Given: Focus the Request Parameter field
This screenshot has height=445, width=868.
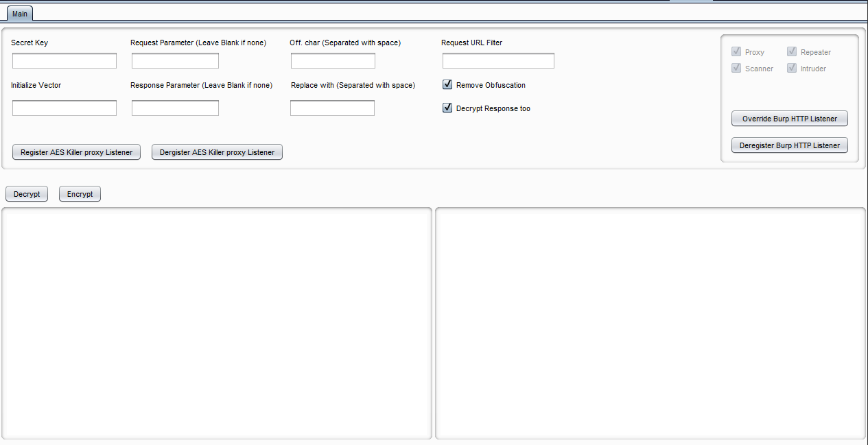Looking at the screenshot, I should (174, 60).
